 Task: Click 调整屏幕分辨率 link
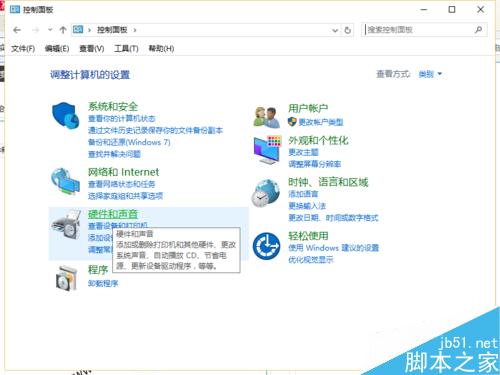[315, 164]
